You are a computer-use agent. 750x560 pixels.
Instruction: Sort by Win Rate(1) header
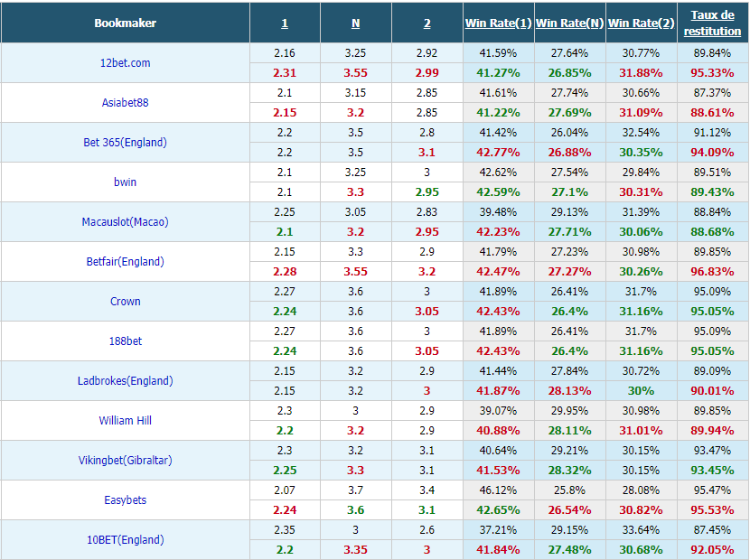[x=499, y=23]
